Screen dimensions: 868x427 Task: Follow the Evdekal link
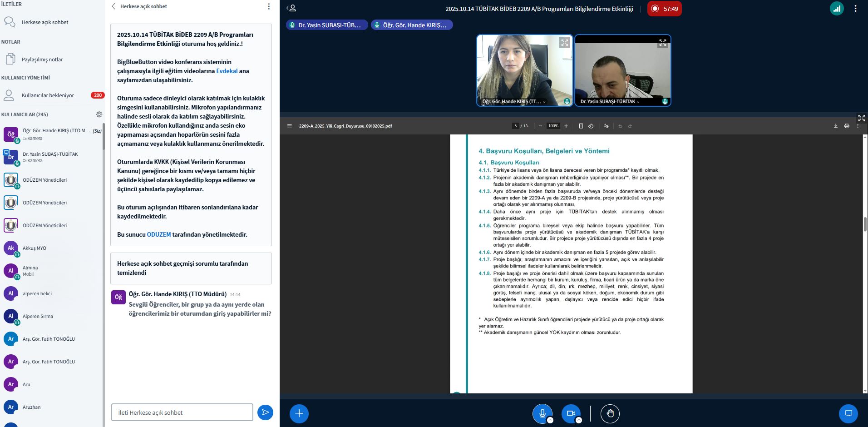click(227, 71)
